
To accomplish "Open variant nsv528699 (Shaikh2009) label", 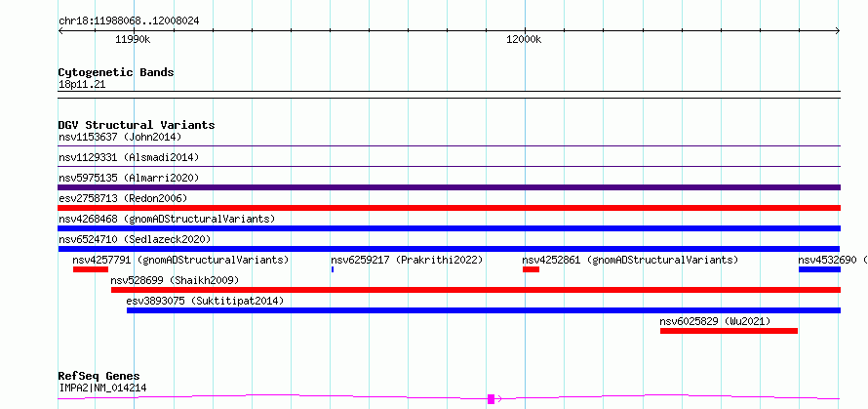I will 175,280.
